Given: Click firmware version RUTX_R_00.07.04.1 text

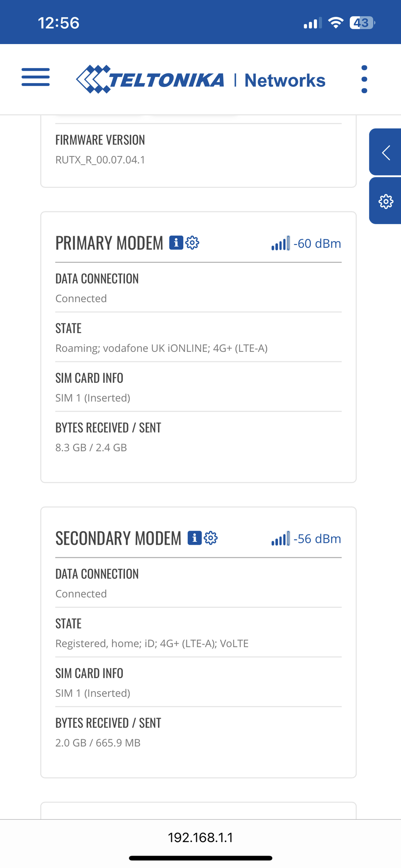Looking at the screenshot, I should (x=100, y=160).
